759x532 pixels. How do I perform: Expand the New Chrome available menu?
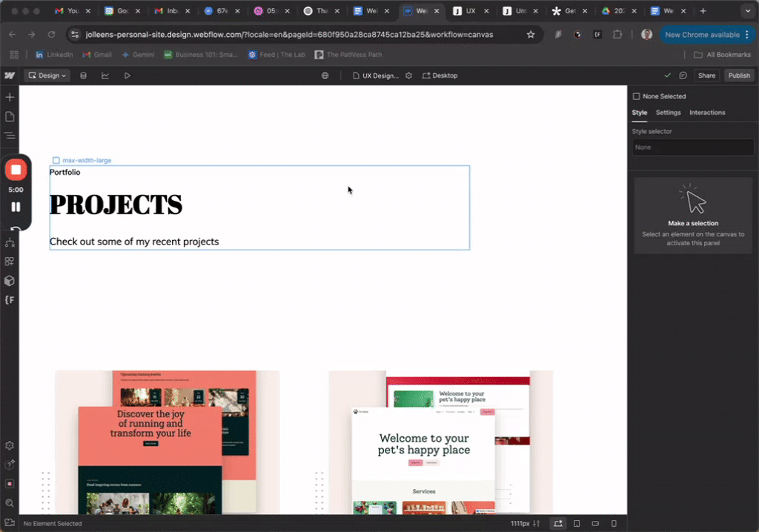coord(746,35)
